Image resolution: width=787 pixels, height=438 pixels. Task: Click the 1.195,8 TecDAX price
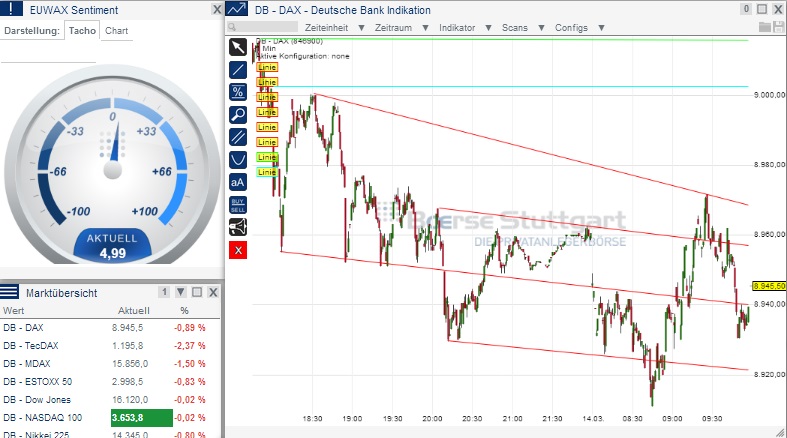click(127, 346)
